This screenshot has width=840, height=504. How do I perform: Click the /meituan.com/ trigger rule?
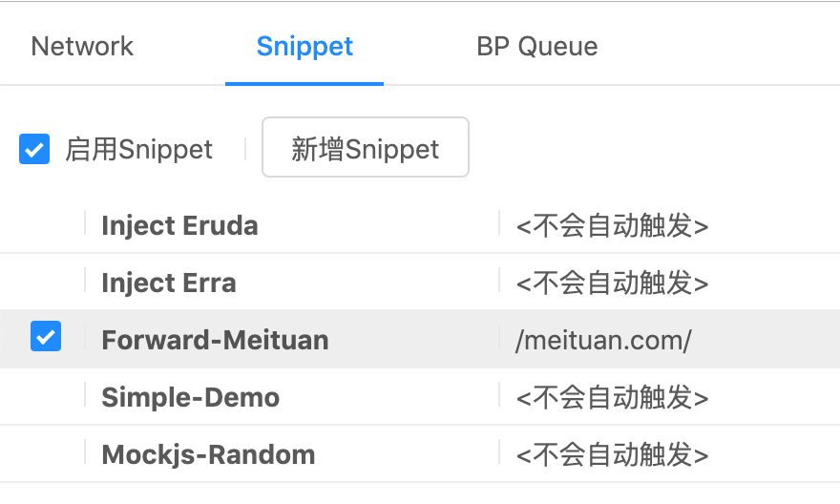(602, 340)
